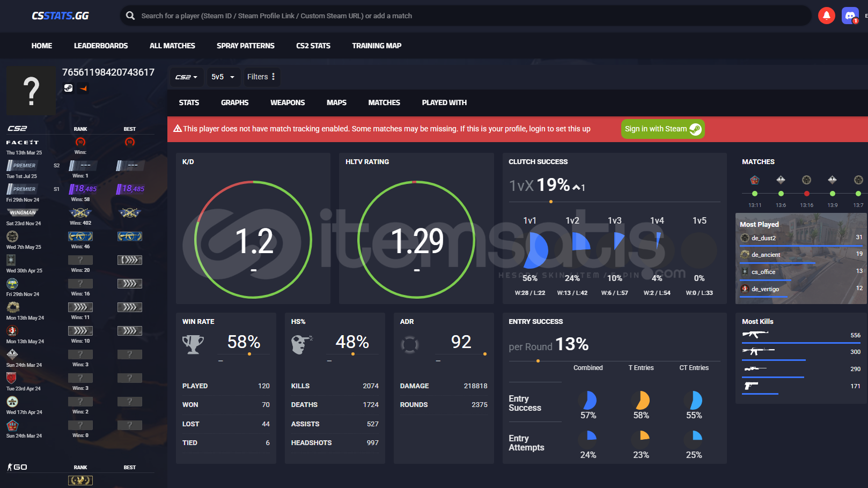Open the player's FACEIT profile icon
Viewport: 868px width, 488px height.
[83, 88]
